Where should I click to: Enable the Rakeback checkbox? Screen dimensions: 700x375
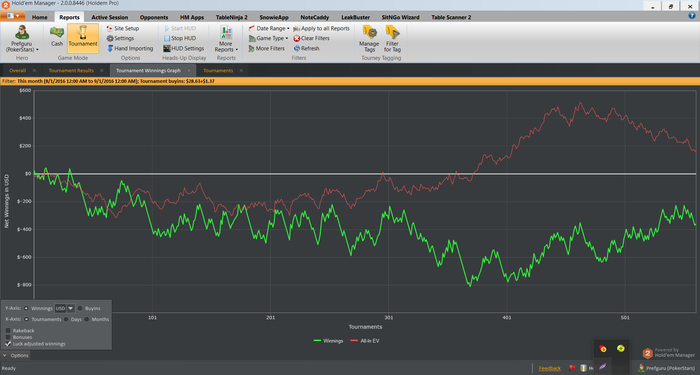point(8,330)
